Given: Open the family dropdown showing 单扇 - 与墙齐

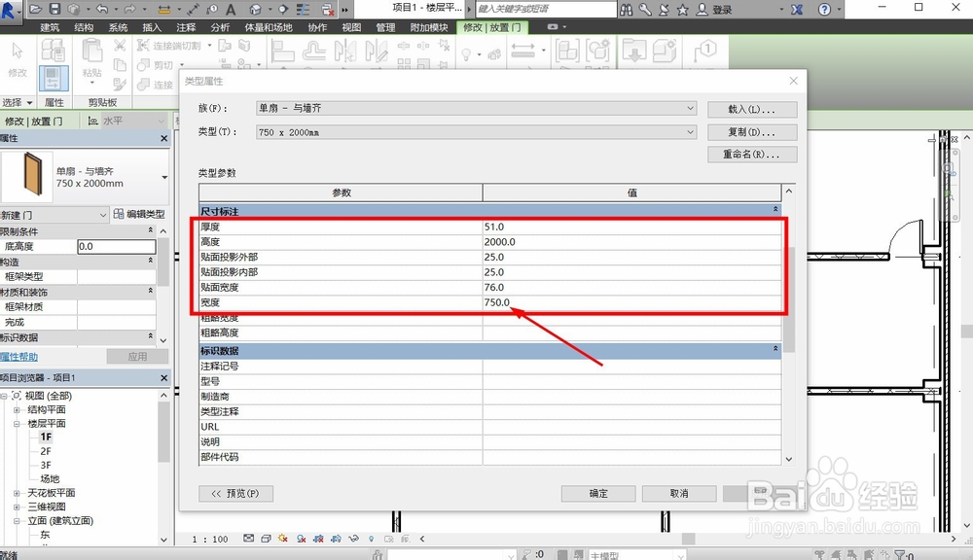Looking at the screenshot, I should [476, 108].
